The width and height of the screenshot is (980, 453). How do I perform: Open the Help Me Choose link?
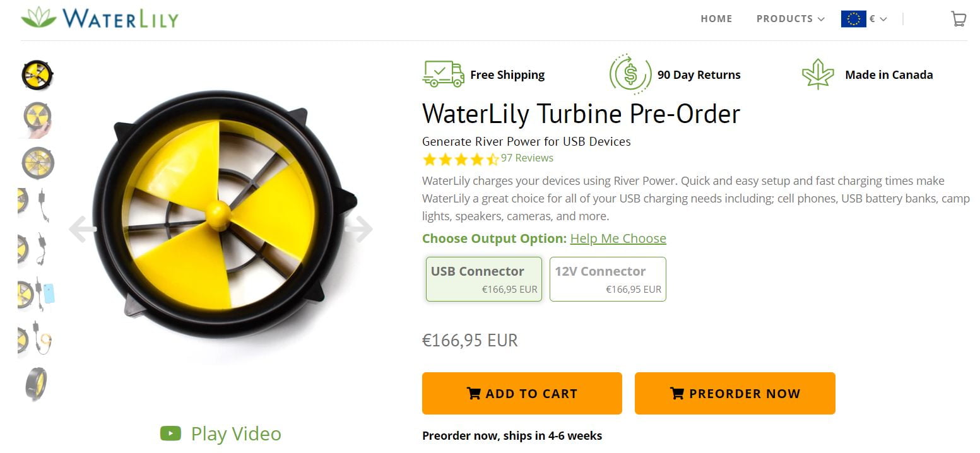coord(618,238)
